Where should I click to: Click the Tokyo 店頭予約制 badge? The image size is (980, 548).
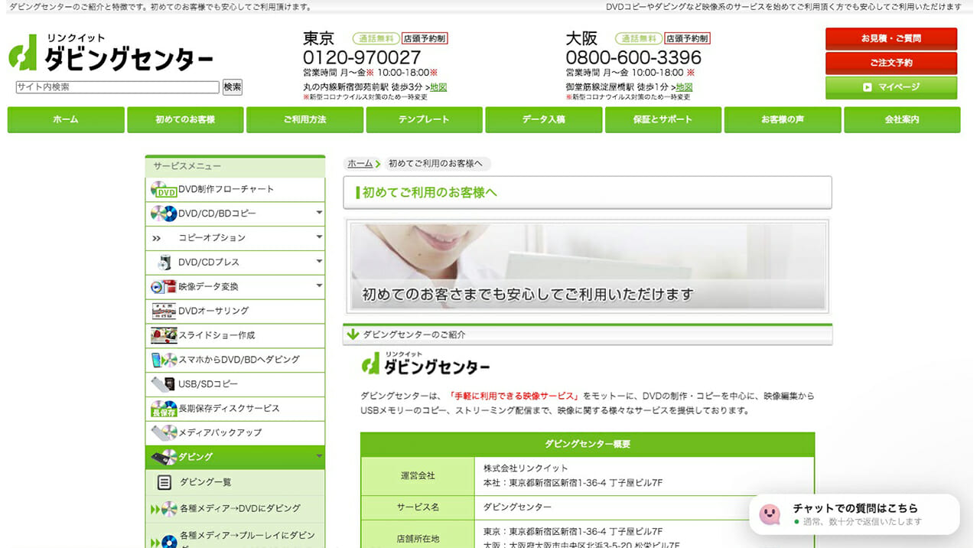click(x=425, y=38)
